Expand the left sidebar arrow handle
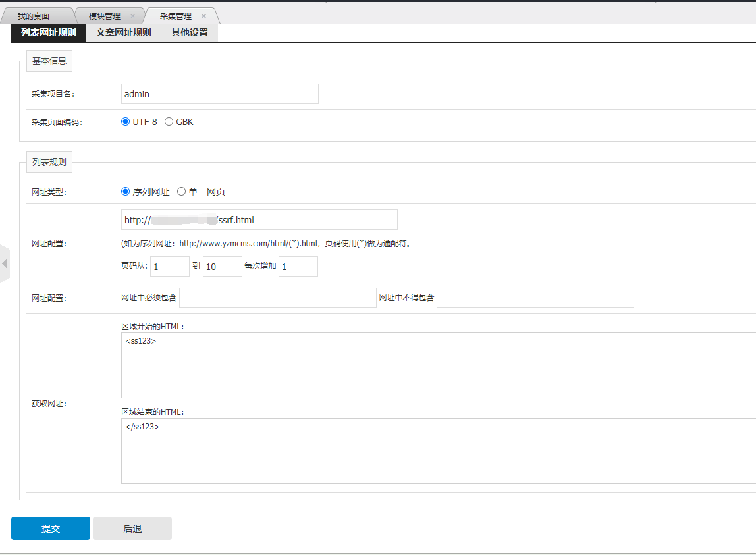Image resolution: width=756 pixels, height=555 pixels. click(5, 263)
